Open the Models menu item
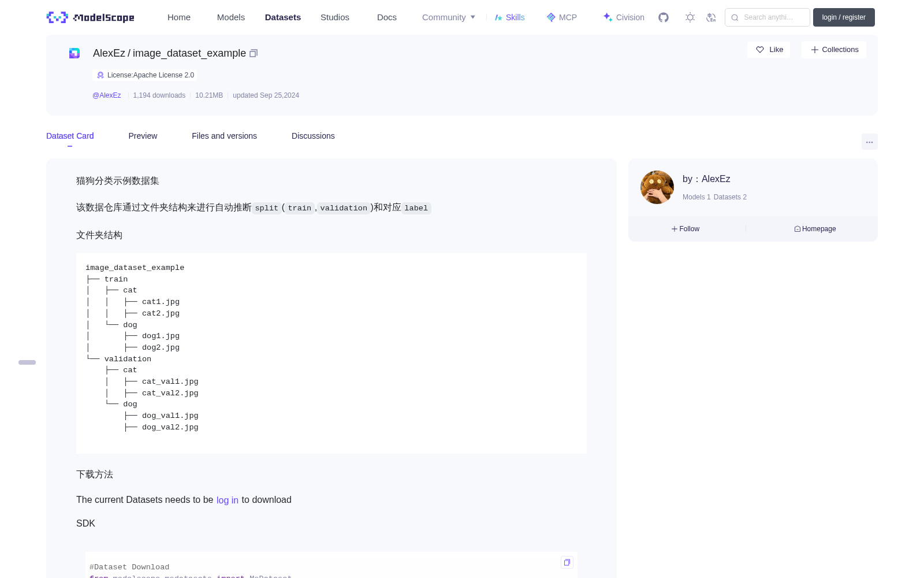924x578 pixels. [231, 17]
